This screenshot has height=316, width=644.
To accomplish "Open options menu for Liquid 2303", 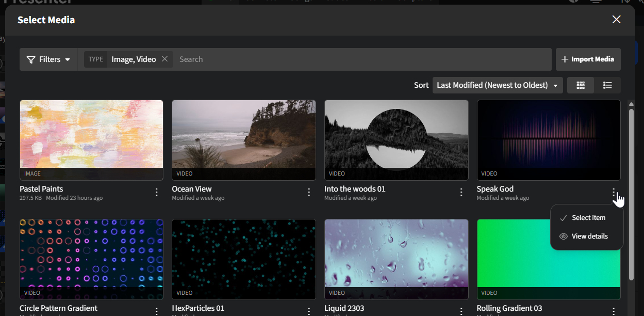I will 461,311.
